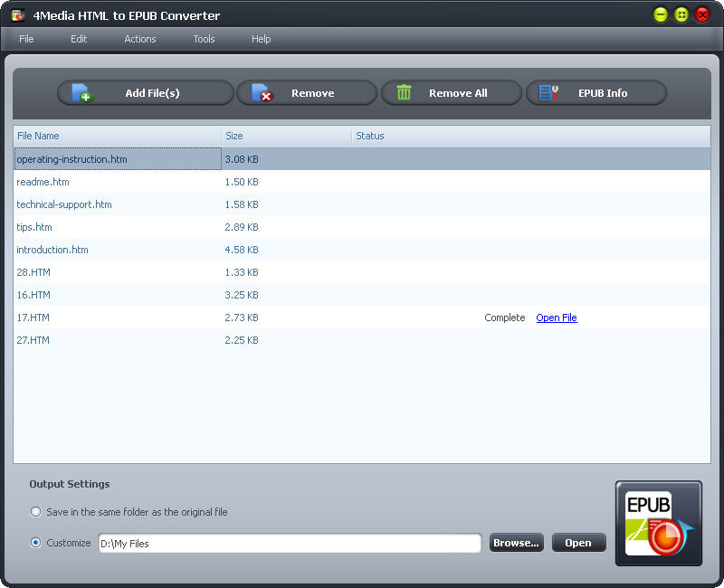Close the converter with the red button

pos(702,14)
